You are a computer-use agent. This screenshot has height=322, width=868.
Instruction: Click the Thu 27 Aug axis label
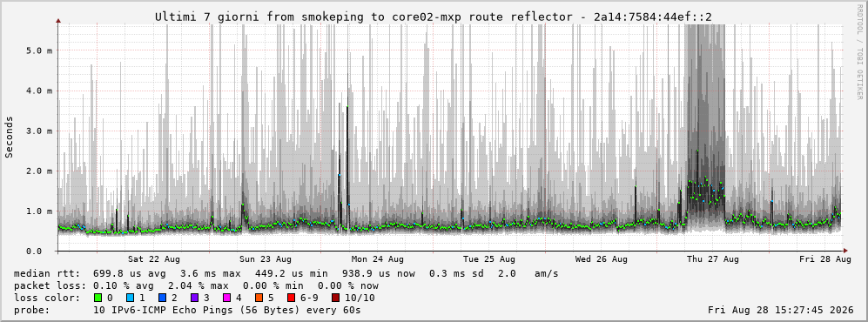click(713, 259)
